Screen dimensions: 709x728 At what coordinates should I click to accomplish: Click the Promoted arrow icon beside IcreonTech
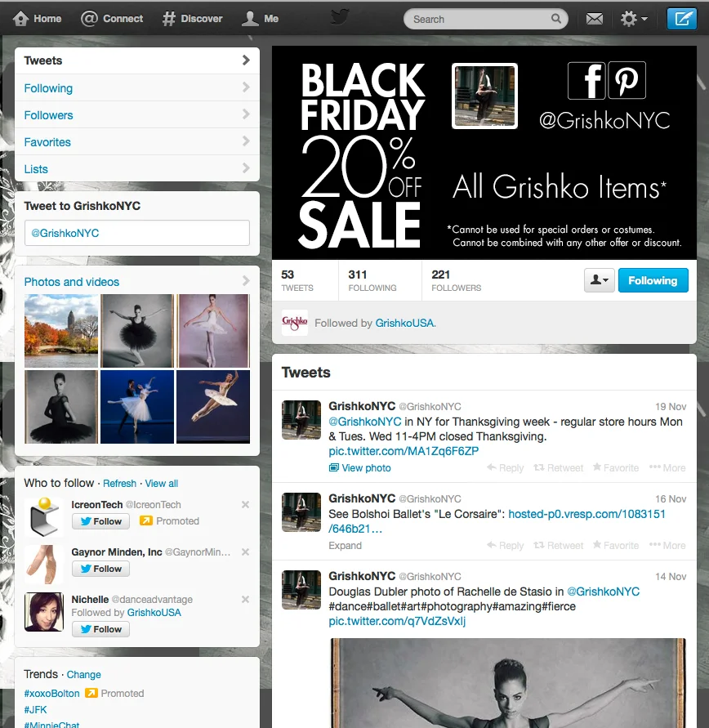pyautogui.click(x=145, y=521)
